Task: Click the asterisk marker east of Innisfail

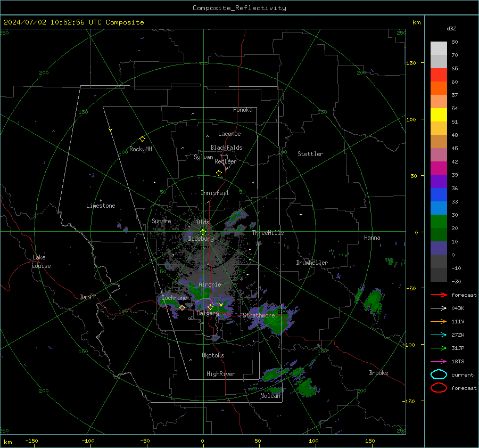Action: click(253, 183)
